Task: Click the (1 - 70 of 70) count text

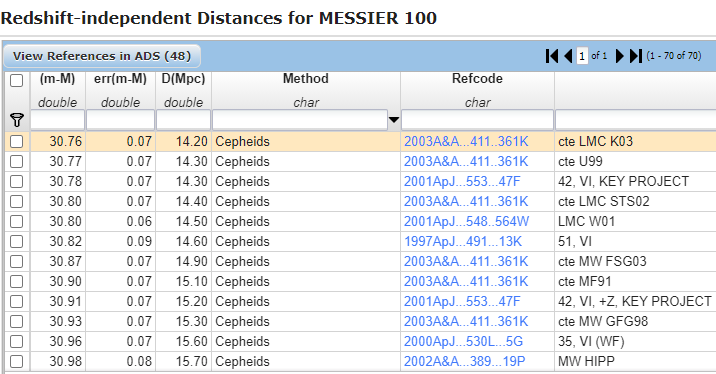Action: pyautogui.click(x=674, y=56)
